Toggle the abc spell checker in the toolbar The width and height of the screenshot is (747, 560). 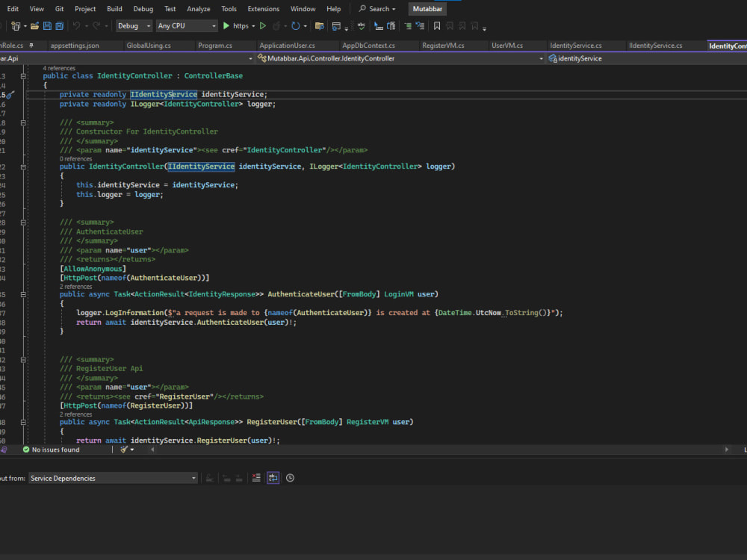[x=360, y=25]
